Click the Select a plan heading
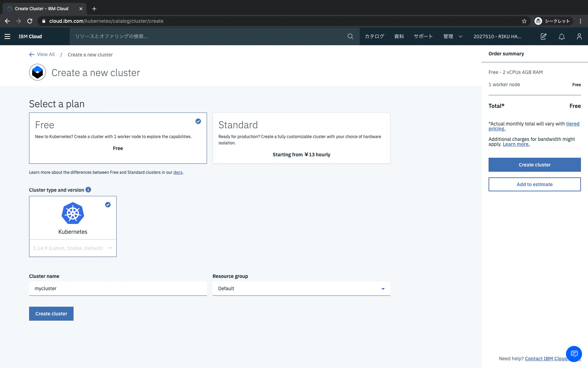 (57, 104)
